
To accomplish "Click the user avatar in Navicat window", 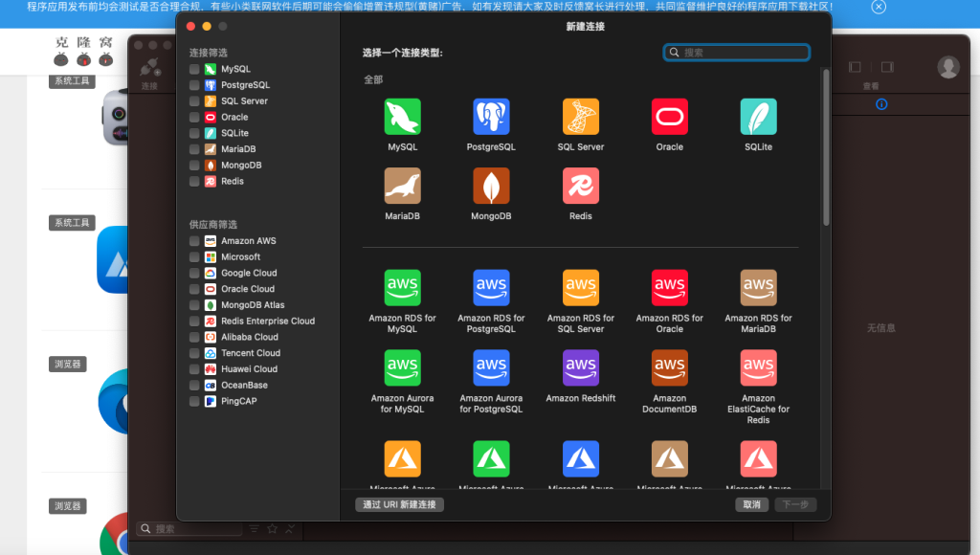I will click(x=948, y=67).
